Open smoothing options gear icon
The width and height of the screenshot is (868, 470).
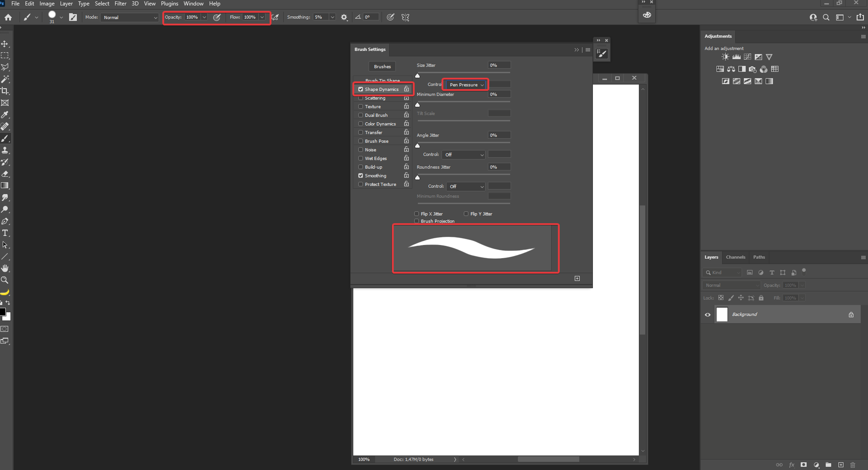344,17
